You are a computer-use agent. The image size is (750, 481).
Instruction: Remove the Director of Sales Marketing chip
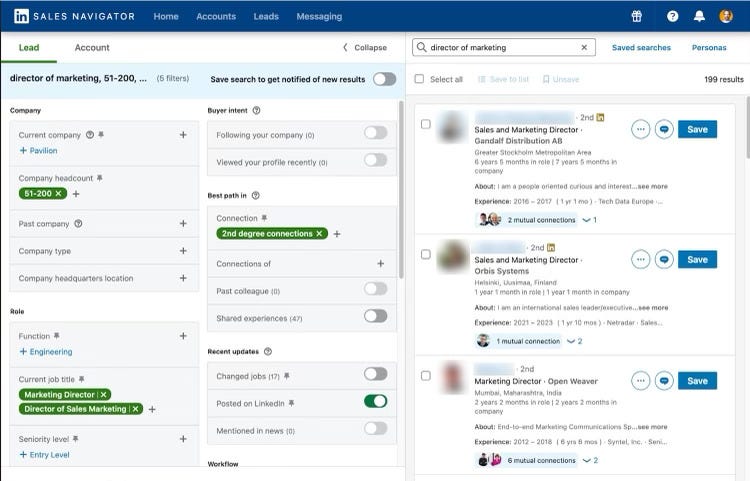[x=135, y=409]
